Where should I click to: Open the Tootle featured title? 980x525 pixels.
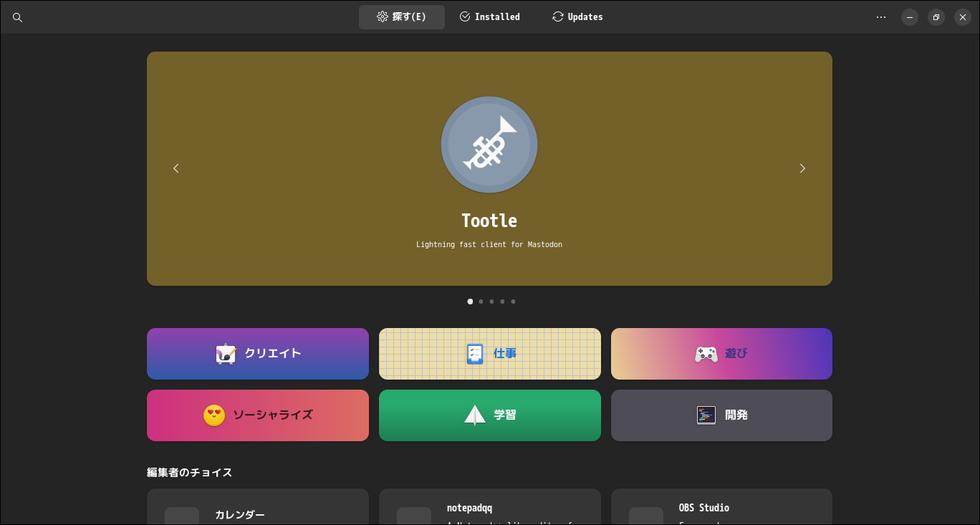pos(489,221)
